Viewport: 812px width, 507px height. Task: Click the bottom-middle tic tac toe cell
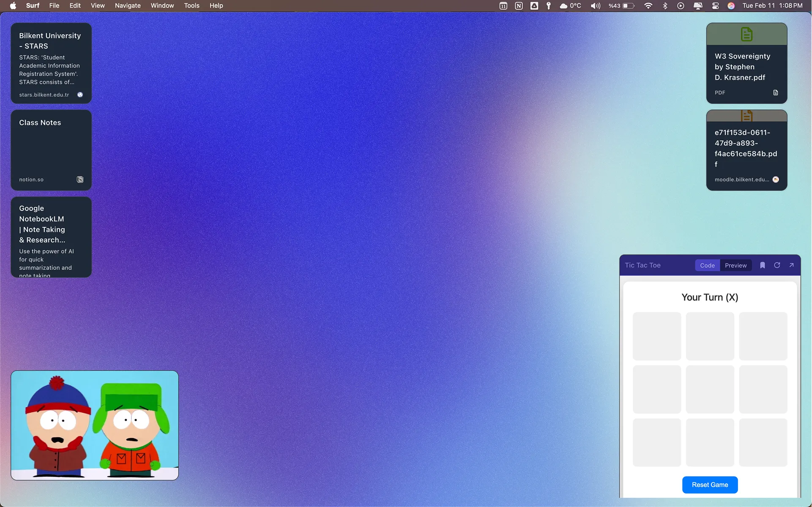[710, 442]
